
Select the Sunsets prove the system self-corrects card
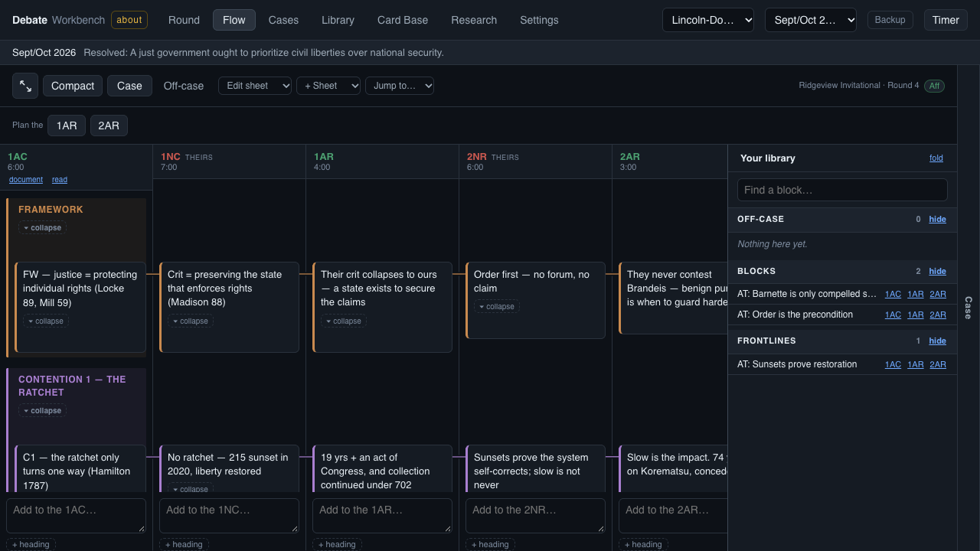(535, 469)
